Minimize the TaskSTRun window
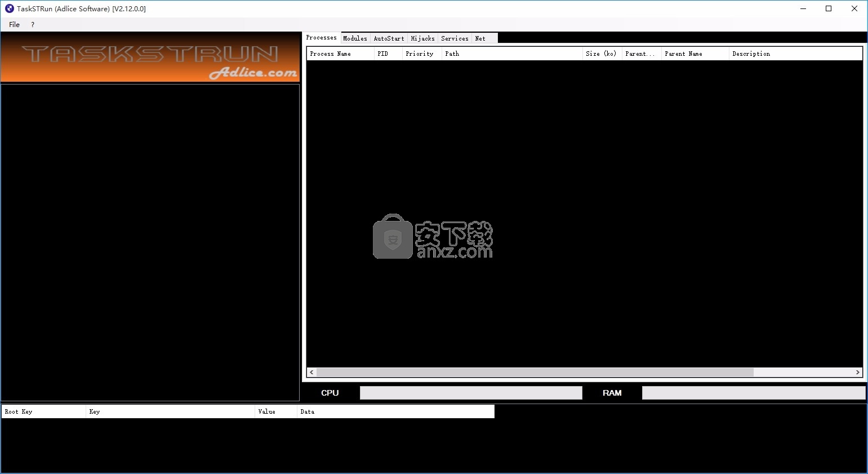 (x=803, y=8)
